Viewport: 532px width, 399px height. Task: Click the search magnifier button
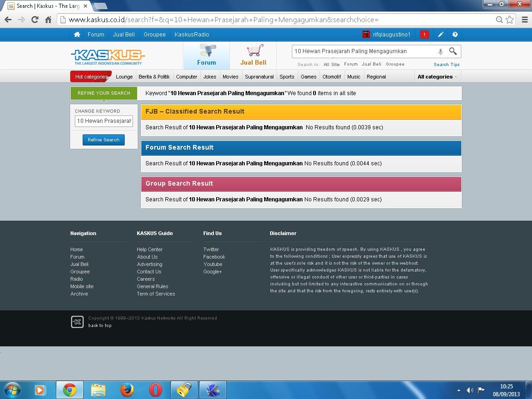tap(453, 51)
